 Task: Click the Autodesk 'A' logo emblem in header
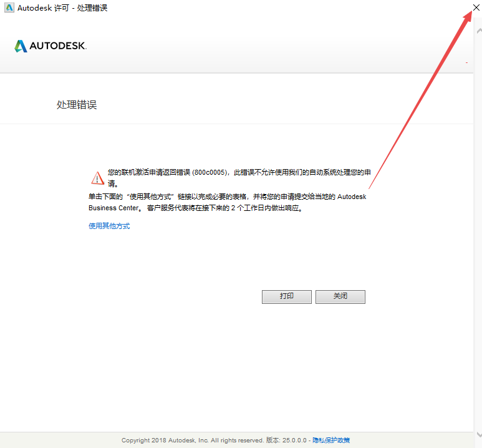(21, 46)
